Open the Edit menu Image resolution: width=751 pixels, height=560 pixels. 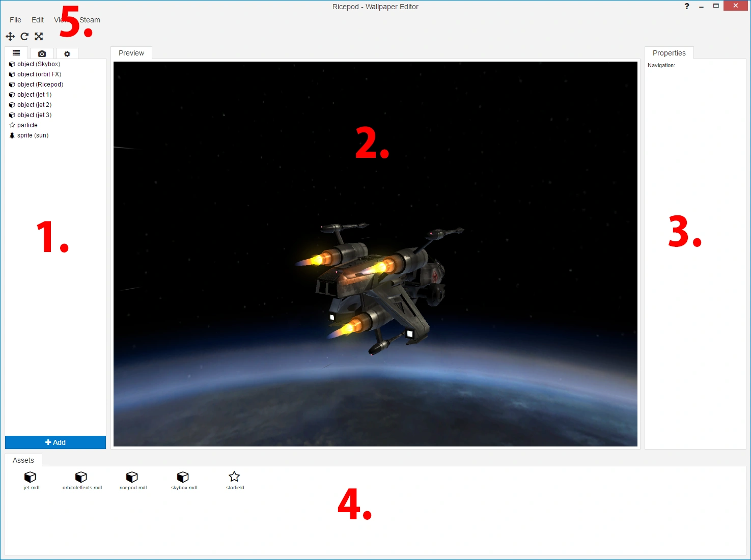tap(38, 20)
